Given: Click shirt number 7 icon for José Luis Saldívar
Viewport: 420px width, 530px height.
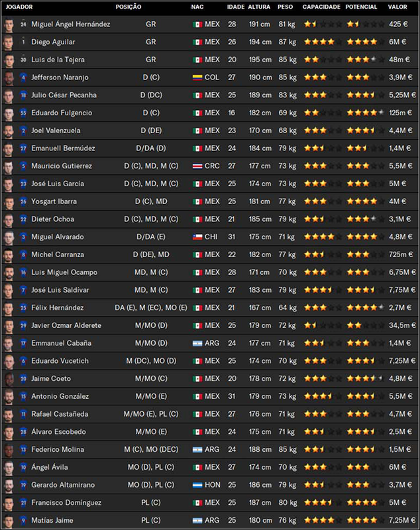Looking at the screenshot, I should point(23,290).
